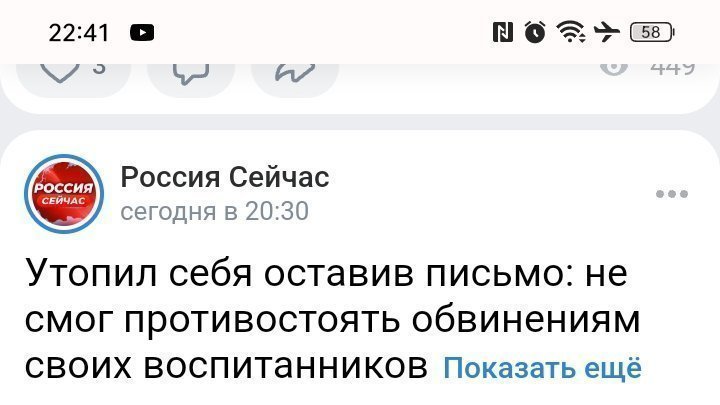Tap the last post line ending своих воспитанников
Screen dimensions: 720x405
point(228,366)
